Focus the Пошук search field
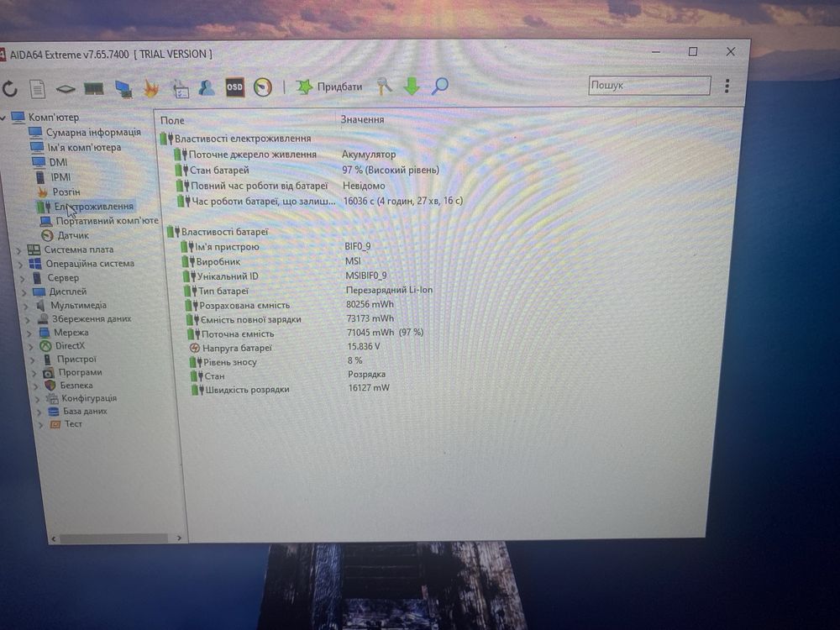 (x=649, y=85)
